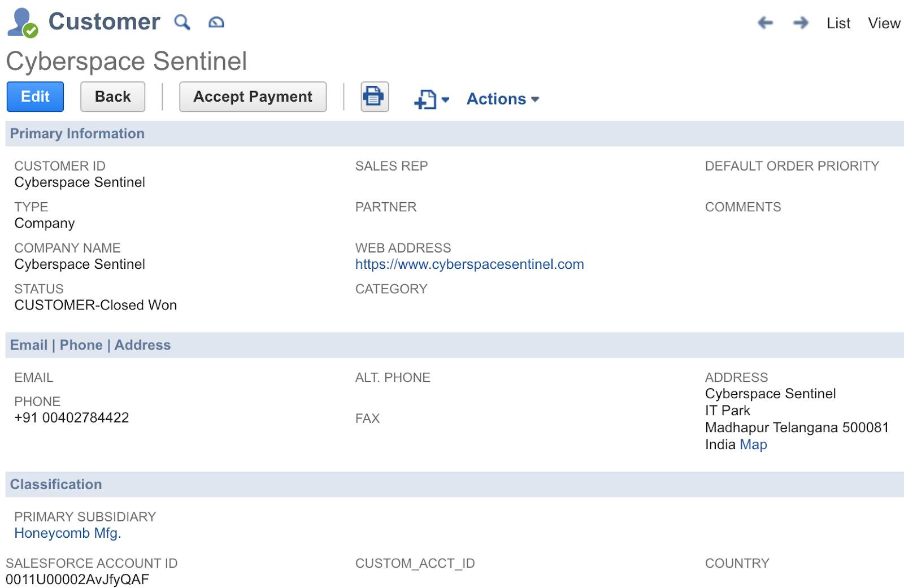Click the customer record avatar icon

point(23,23)
